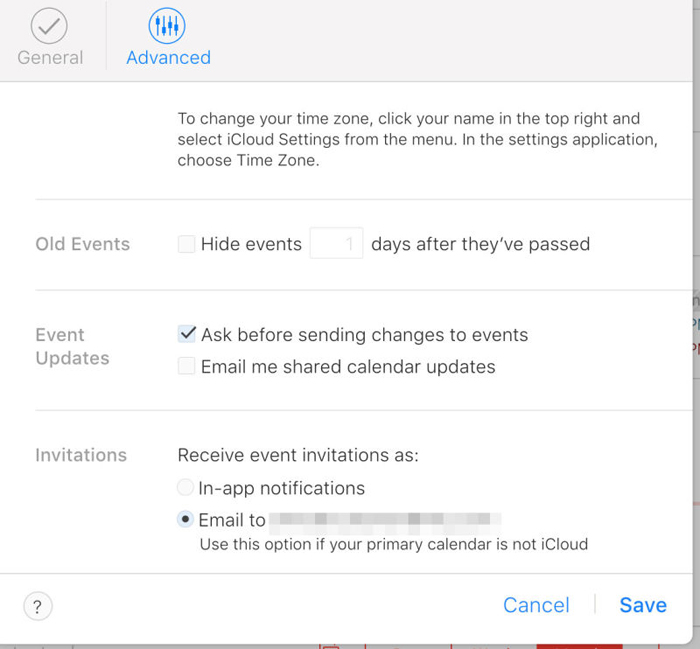
Task: Tick the Email me shared calendar updates checkbox
Action: pyautogui.click(x=187, y=367)
